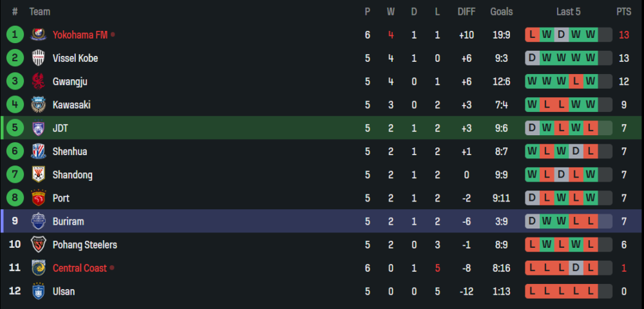Click the Shenhua club crest
Image resolution: width=644 pixels, height=309 pixels.
pyautogui.click(x=37, y=151)
